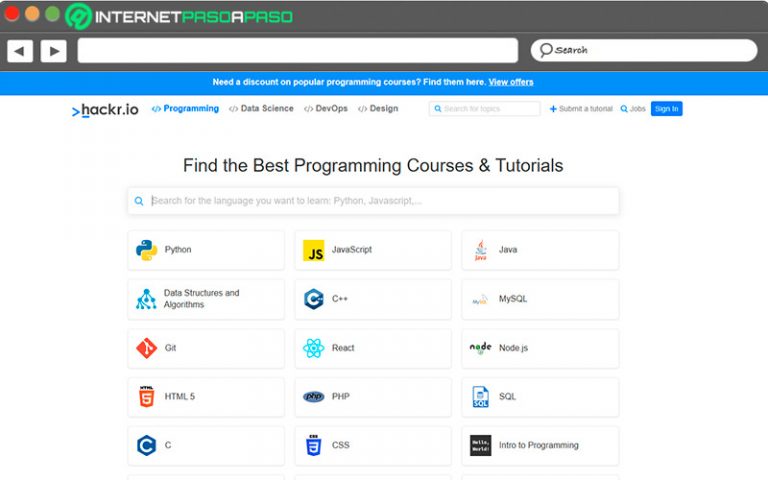Viewport: 768px width, 480px height.
Task: Open the Jobs link
Action: click(633, 109)
